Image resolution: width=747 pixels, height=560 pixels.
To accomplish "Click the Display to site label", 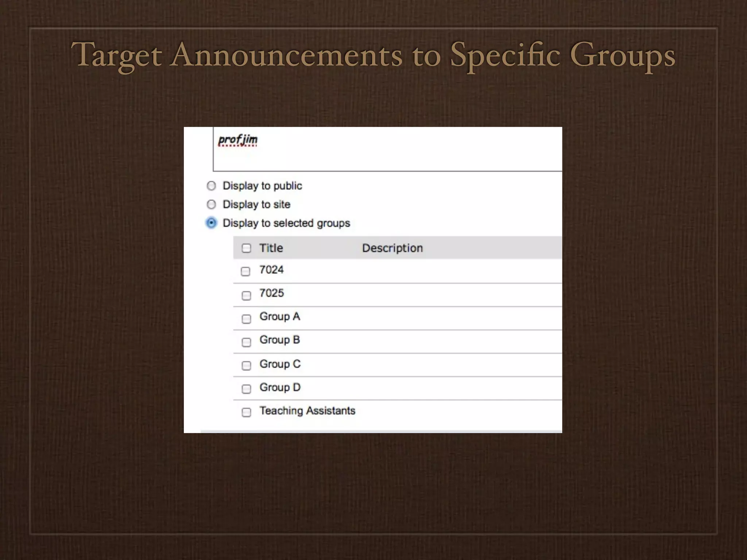I will 256,205.
